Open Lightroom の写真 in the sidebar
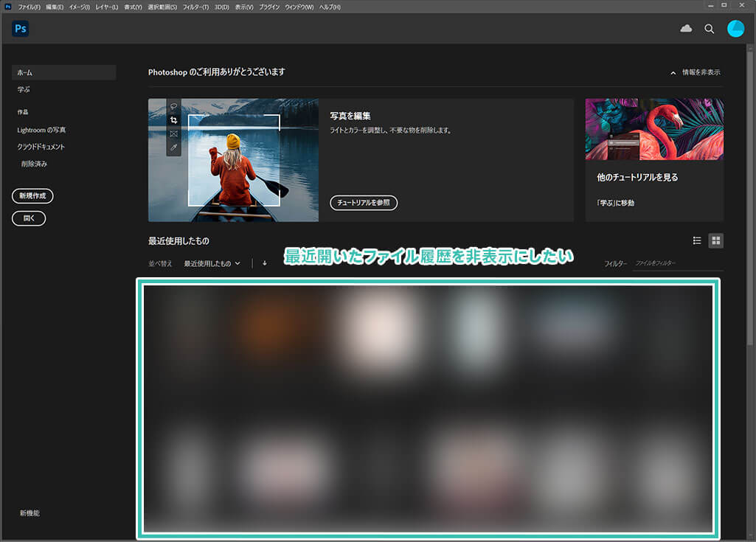Screen dimensions: 756x542 tap(41, 131)
